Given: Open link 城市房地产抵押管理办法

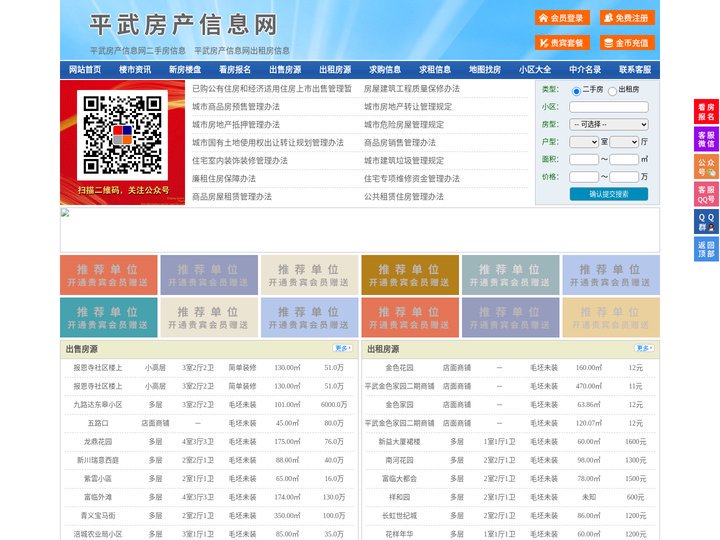Looking at the screenshot, I should [x=236, y=124].
